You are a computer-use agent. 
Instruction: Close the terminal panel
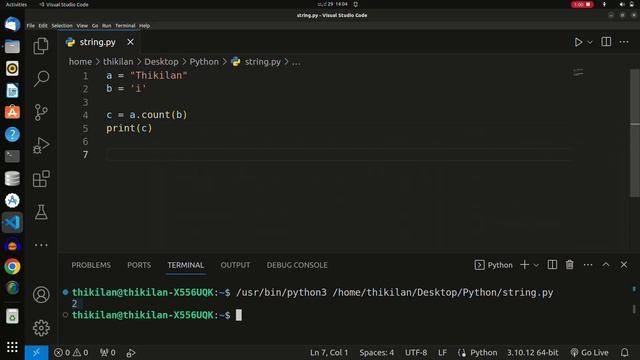[x=624, y=264]
